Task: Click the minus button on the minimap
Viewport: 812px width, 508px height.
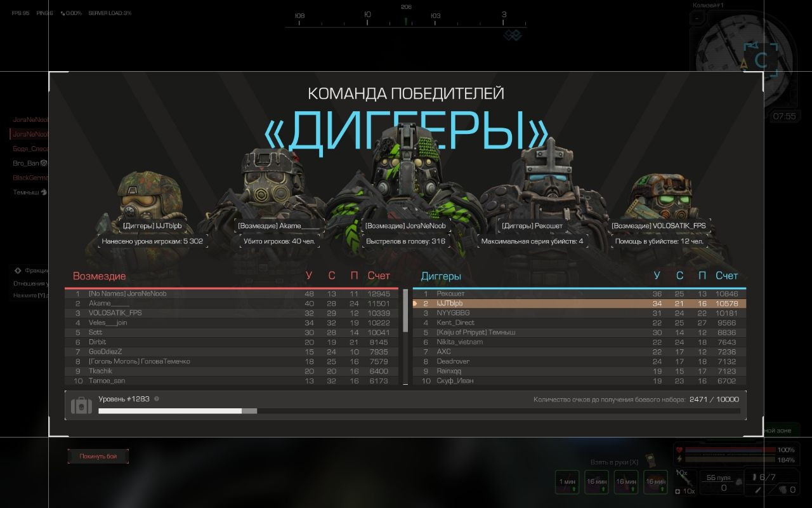Action: coord(697,19)
